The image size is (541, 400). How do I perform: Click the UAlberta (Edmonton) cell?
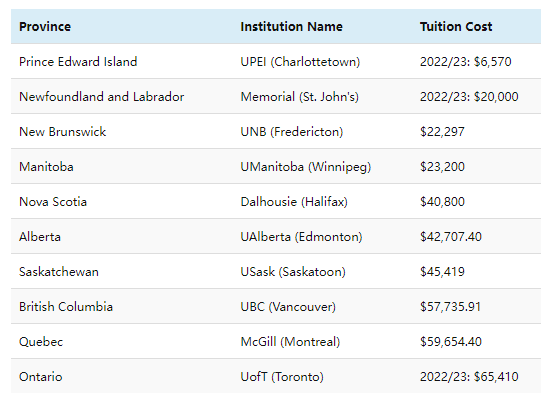pos(301,237)
